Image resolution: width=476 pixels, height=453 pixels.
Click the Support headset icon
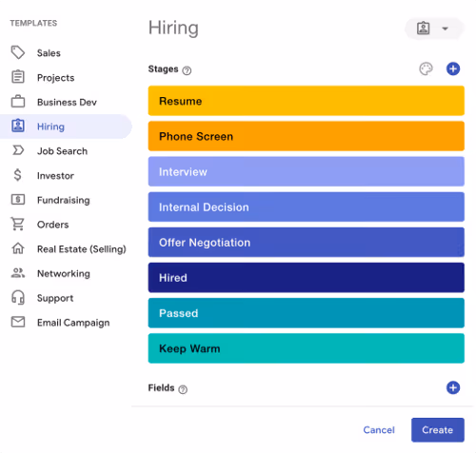[x=18, y=298]
